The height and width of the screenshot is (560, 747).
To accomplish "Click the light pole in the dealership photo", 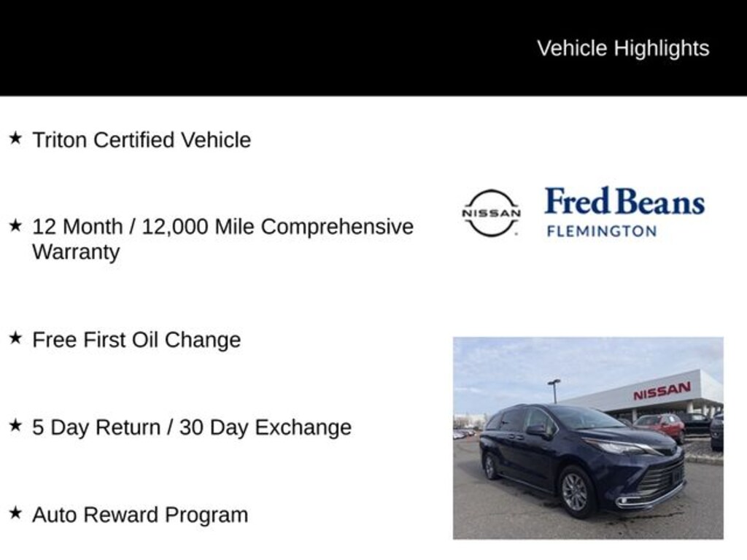I will 554,390.
